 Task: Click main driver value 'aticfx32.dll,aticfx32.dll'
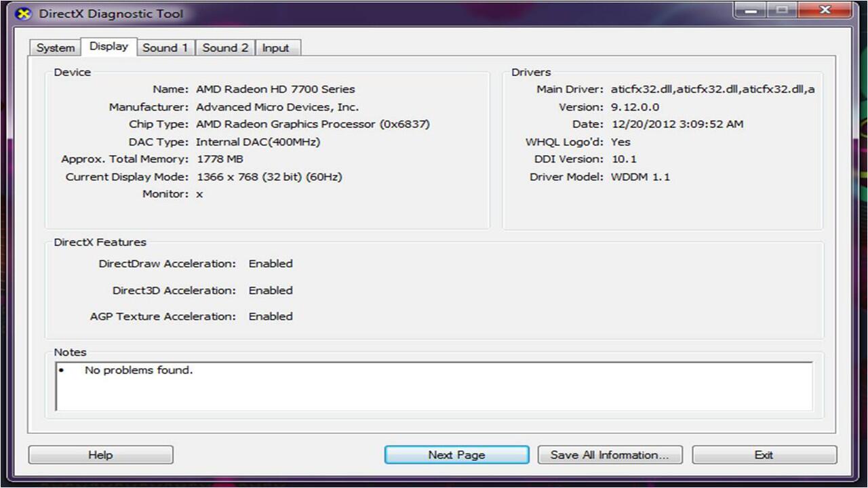point(713,89)
